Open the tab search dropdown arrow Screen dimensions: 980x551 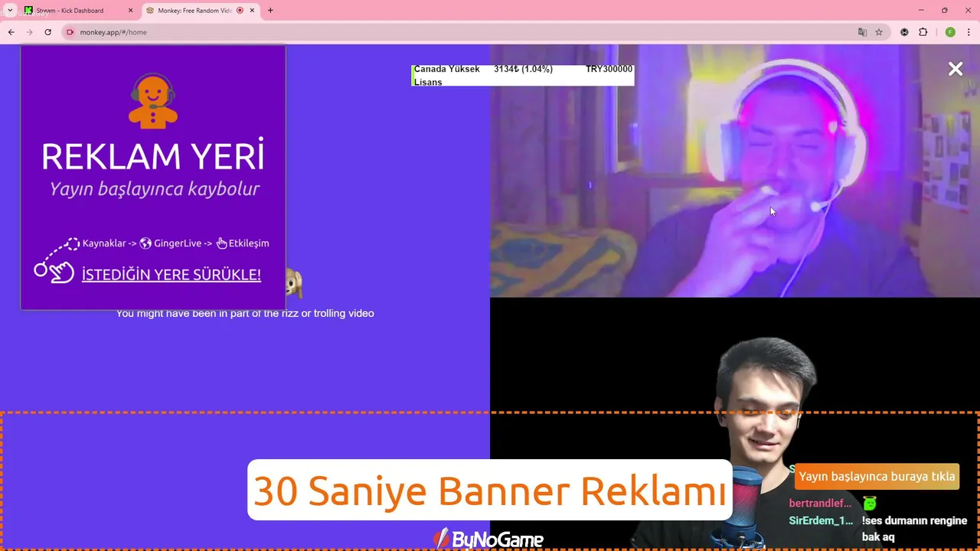click(x=10, y=10)
